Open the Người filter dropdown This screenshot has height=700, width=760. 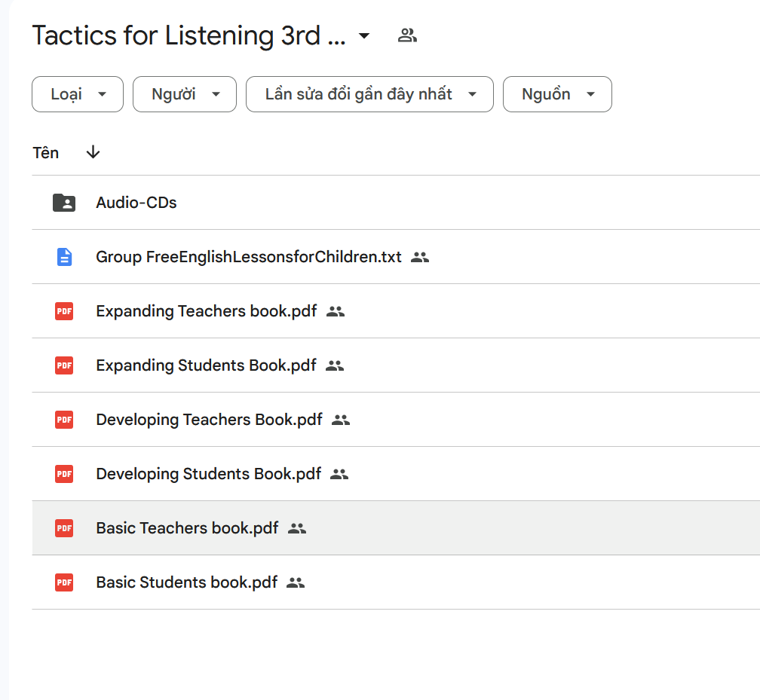(x=184, y=94)
